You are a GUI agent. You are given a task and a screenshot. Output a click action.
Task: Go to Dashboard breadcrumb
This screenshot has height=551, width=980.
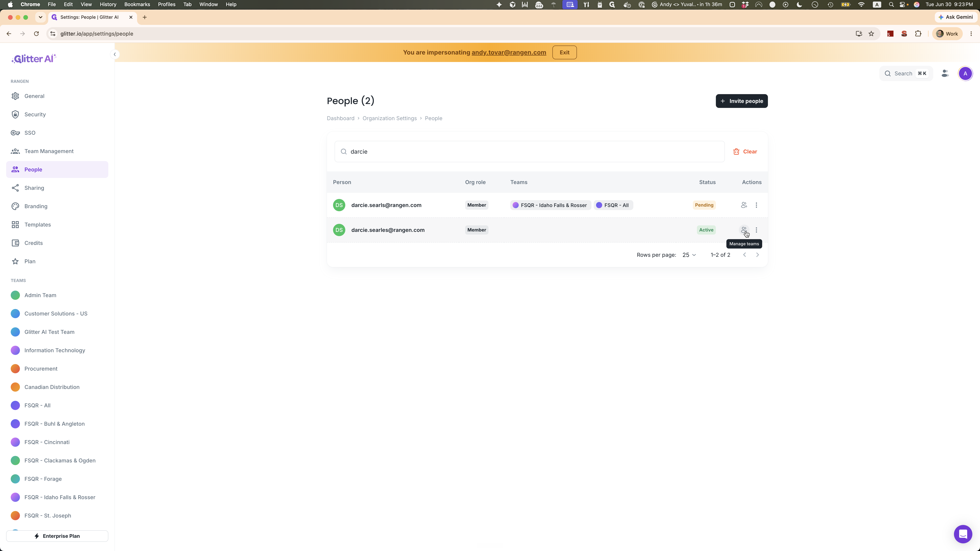pos(341,118)
